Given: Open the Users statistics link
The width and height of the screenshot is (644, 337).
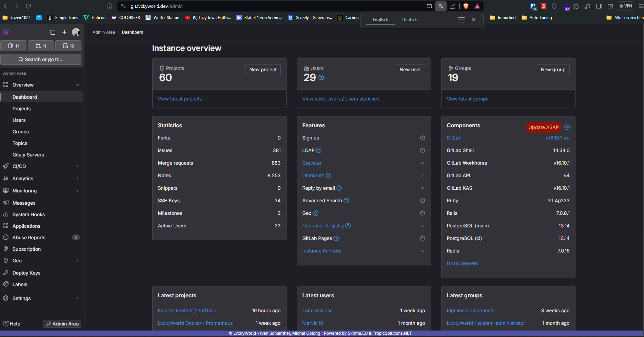Looking at the screenshot, I should click(362, 99).
